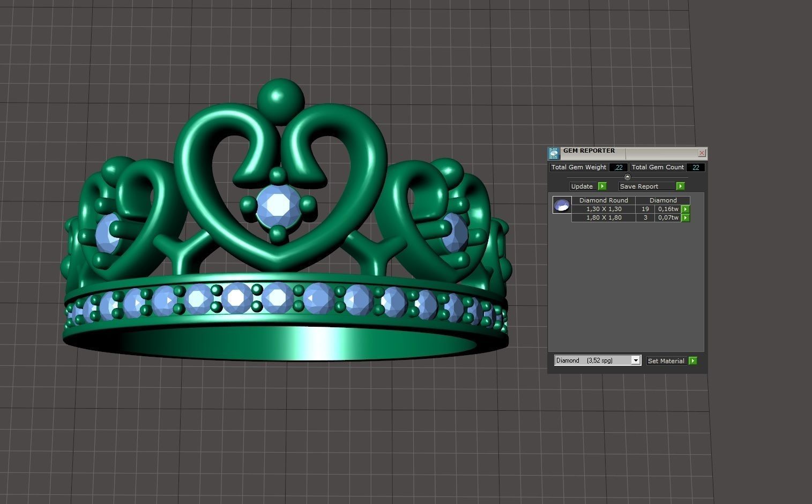Screen dimensions: 812x504
Task: Click the Total Gem Count value field
Action: (695, 167)
